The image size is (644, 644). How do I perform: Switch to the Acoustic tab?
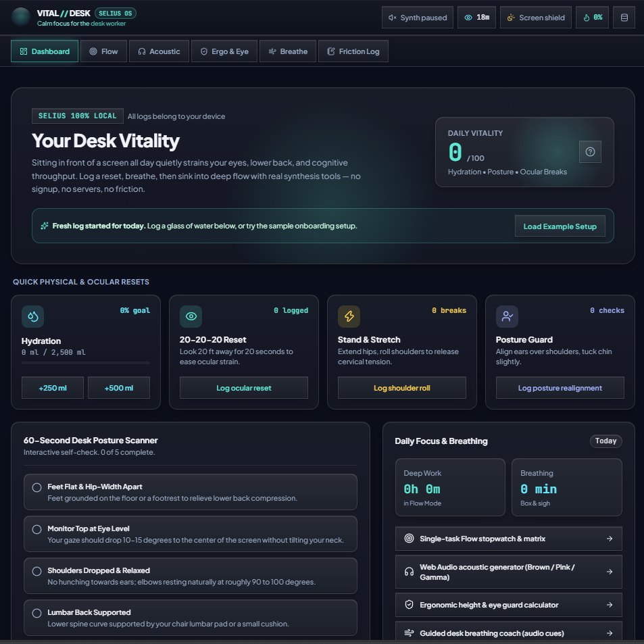coord(159,51)
